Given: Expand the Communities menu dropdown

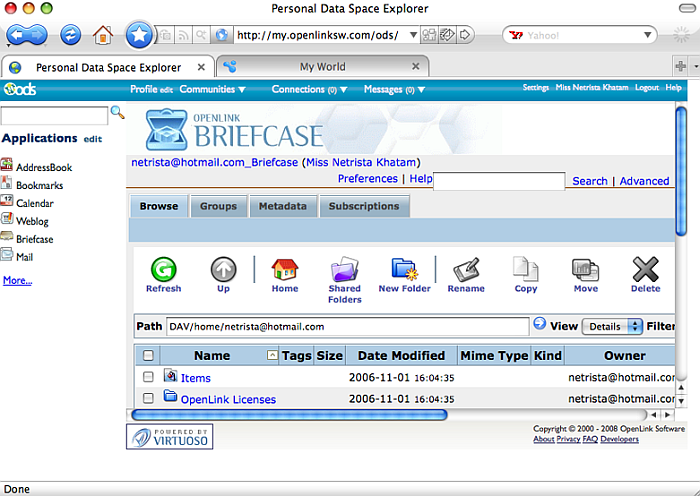Looking at the screenshot, I should pos(213,89).
